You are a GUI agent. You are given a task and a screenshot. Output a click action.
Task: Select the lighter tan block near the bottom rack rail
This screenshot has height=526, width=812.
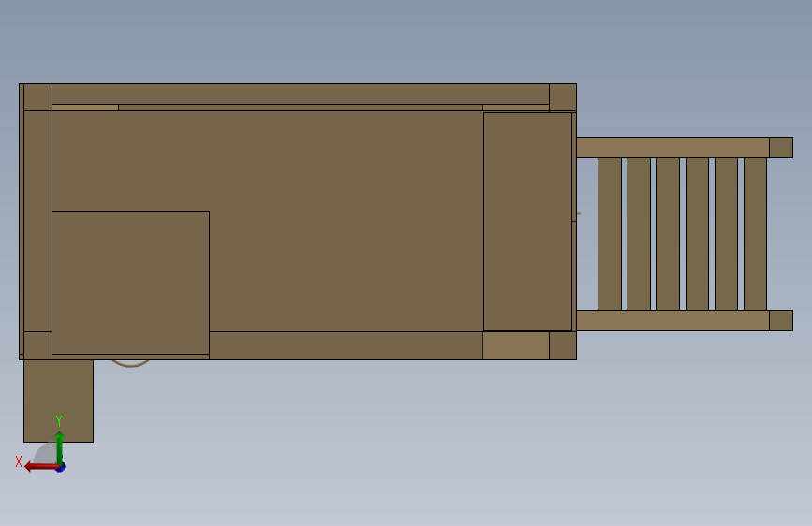[516, 346]
